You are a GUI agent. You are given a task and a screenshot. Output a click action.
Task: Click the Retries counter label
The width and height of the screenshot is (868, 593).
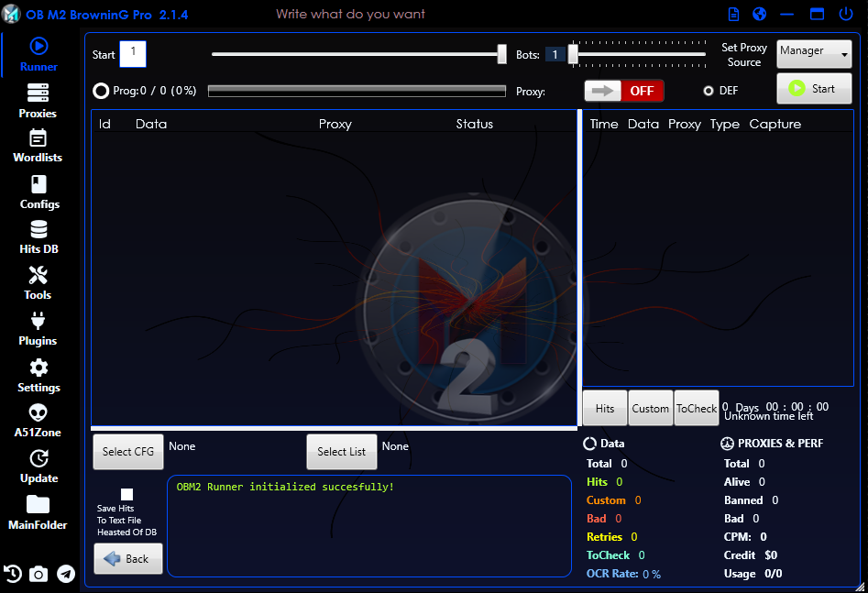click(x=605, y=536)
